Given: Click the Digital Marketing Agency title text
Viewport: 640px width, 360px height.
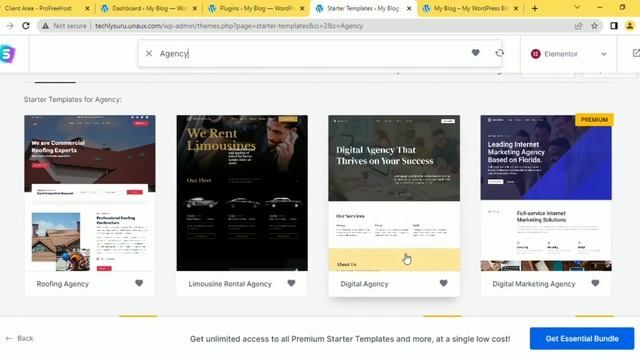Looking at the screenshot, I should click(x=533, y=284).
